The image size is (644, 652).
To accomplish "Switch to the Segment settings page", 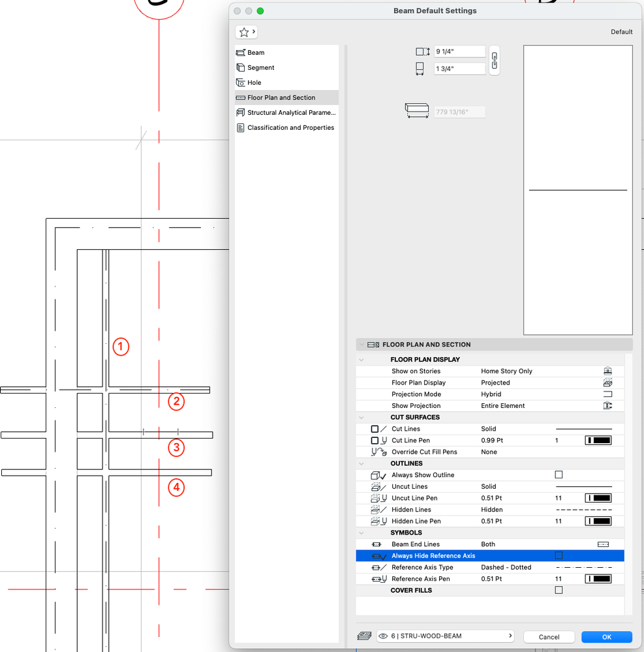I will (261, 67).
